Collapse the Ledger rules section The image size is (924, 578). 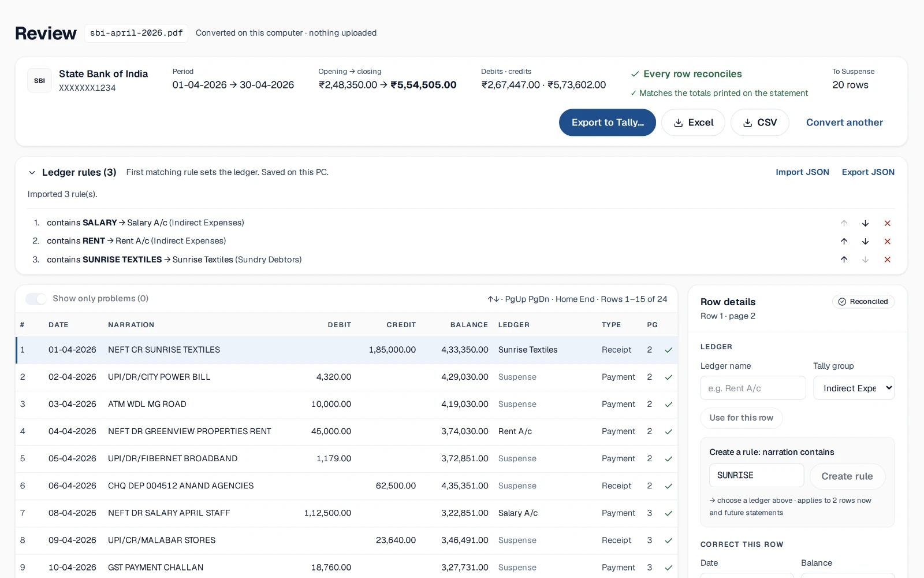point(32,172)
